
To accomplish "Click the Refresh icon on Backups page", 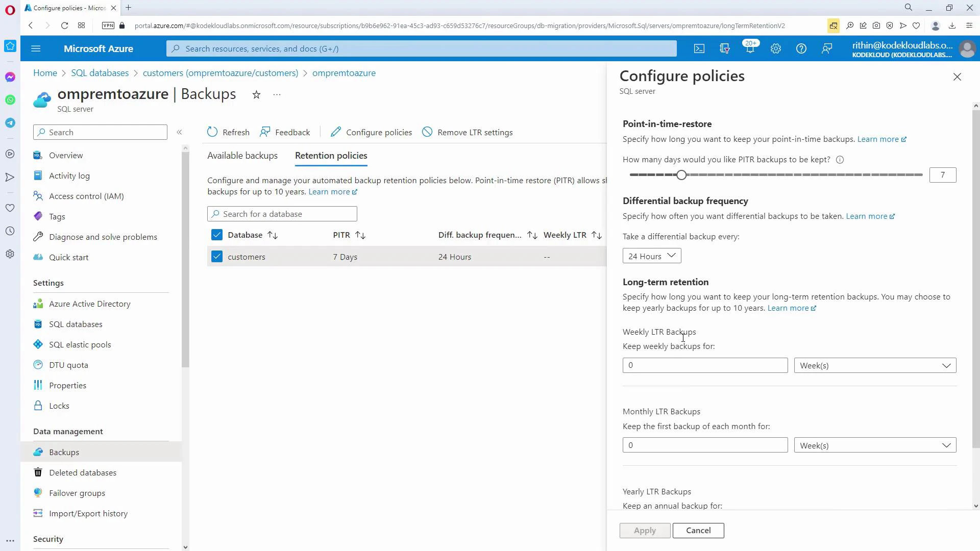I will tap(212, 132).
